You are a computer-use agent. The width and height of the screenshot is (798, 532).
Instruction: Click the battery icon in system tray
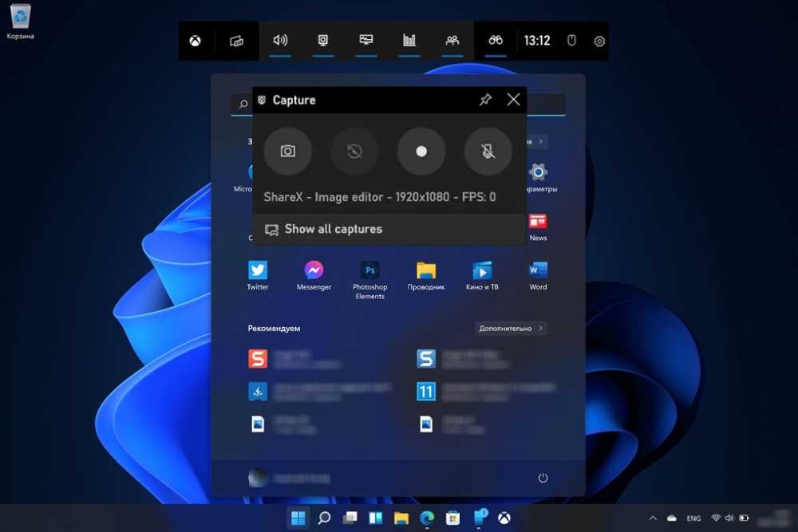click(744, 518)
